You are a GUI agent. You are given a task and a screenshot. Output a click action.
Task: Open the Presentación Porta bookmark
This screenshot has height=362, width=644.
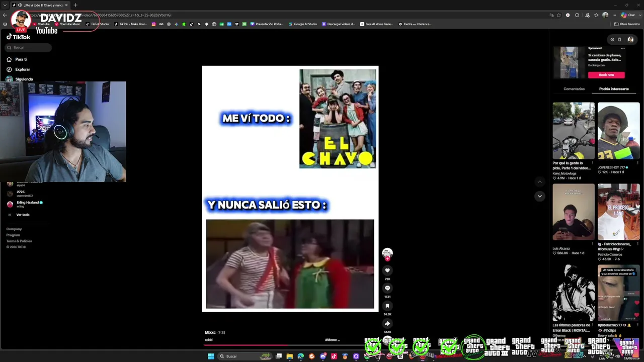coord(267,24)
